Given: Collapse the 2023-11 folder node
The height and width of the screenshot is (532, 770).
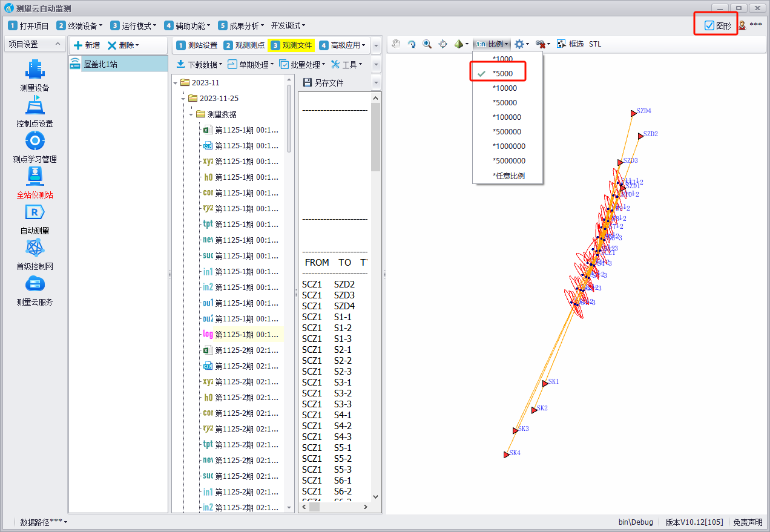Looking at the screenshot, I should 176,83.
